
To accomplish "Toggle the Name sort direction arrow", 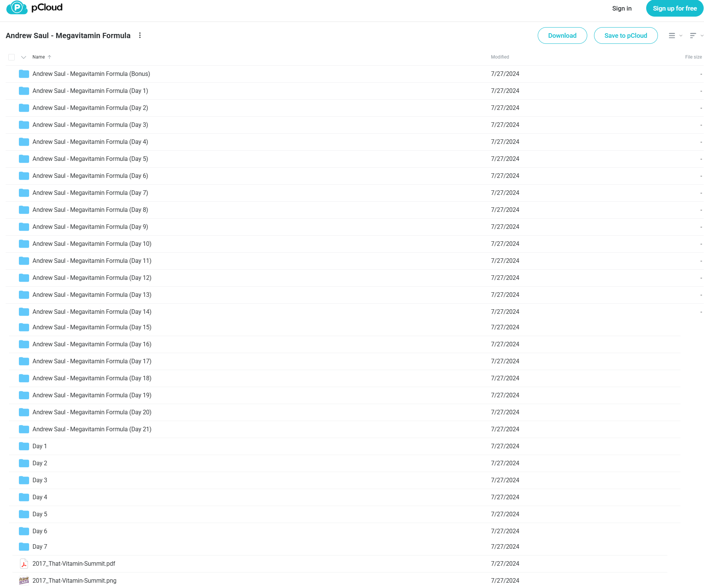I will click(50, 57).
